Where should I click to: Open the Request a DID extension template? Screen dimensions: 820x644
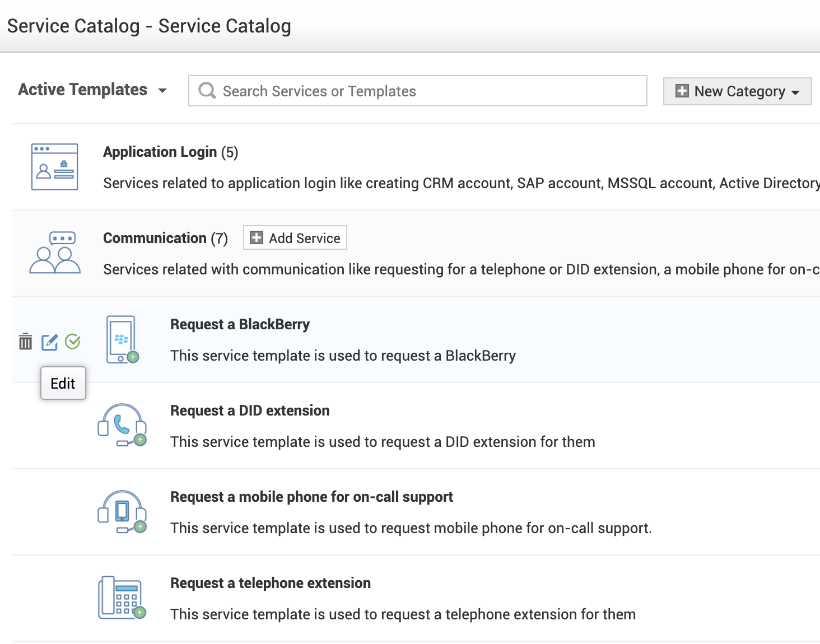(x=250, y=410)
